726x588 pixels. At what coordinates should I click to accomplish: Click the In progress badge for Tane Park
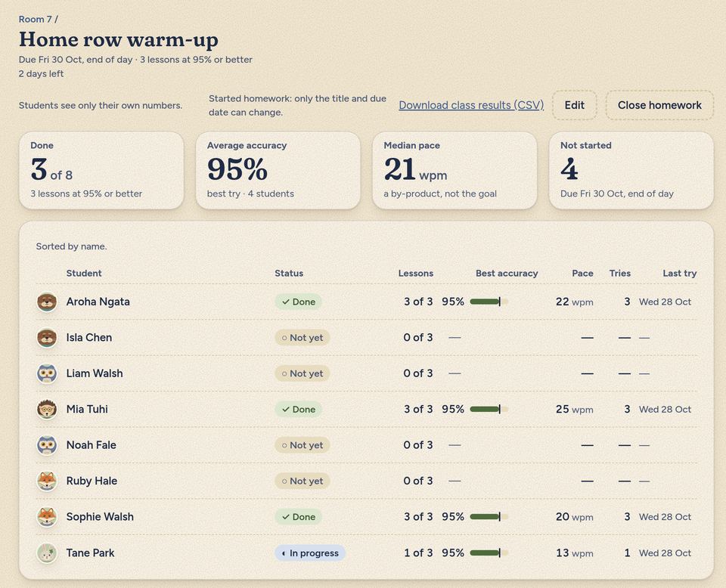[310, 552]
